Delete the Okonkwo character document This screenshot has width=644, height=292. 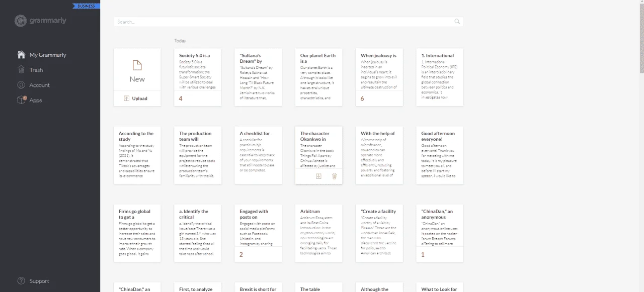[x=335, y=176]
